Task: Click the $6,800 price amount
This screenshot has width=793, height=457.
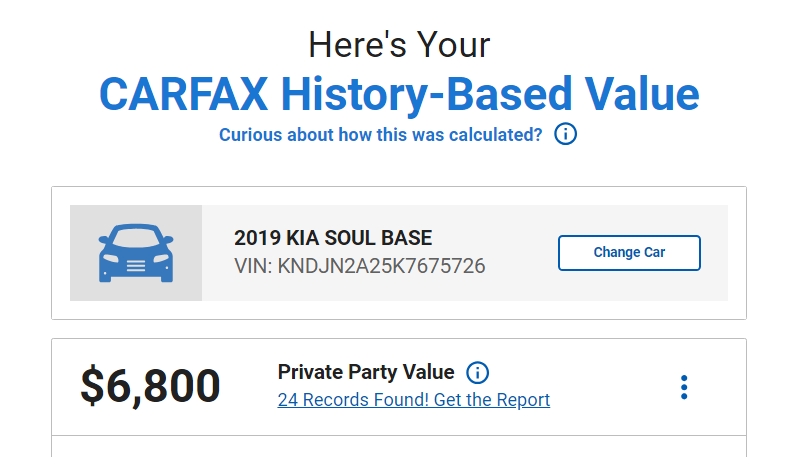Action: [x=150, y=386]
